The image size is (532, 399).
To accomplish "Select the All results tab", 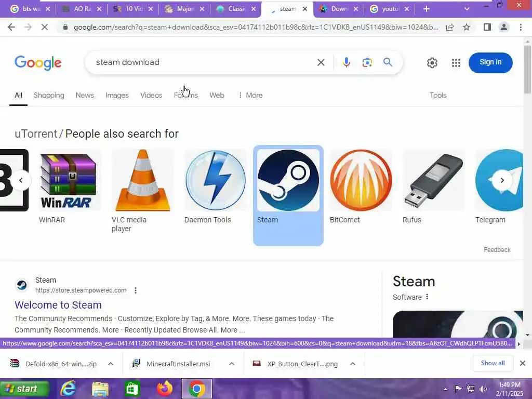I will click(x=18, y=96).
